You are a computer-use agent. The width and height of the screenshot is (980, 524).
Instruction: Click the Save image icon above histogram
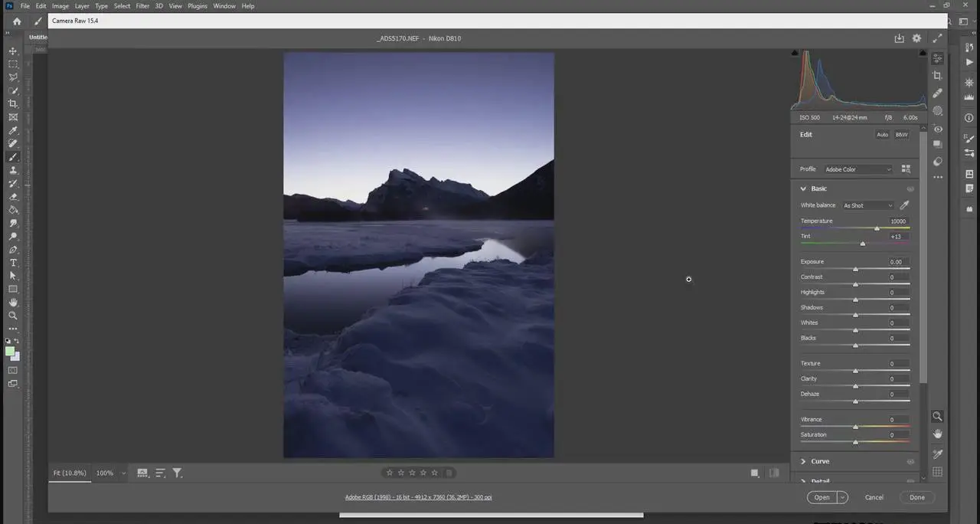click(x=900, y=38)
